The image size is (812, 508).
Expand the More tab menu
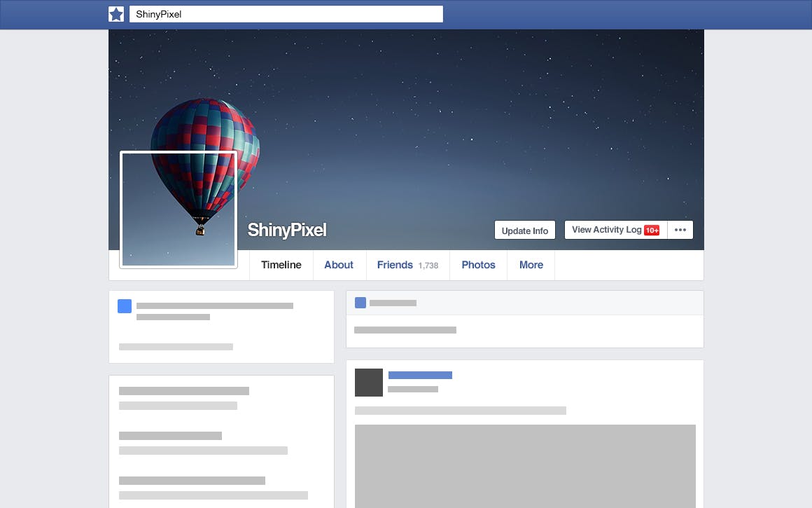click(x=531, y=265)
